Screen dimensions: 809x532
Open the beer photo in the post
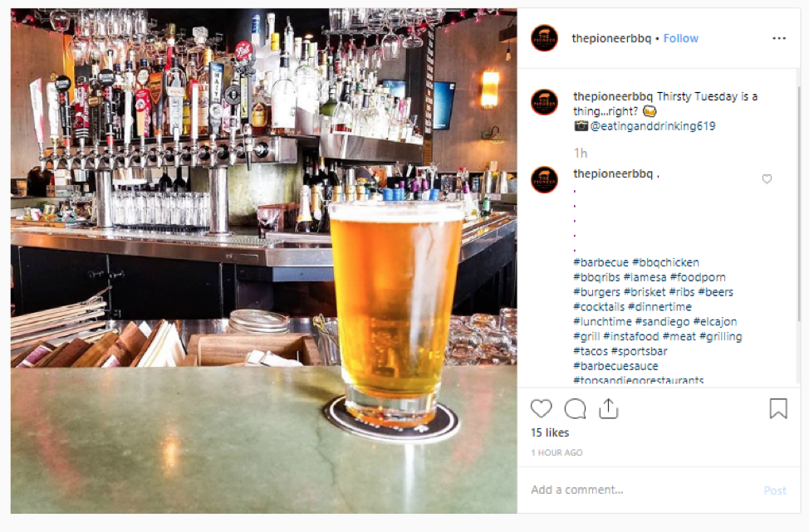tap(263, 261)
